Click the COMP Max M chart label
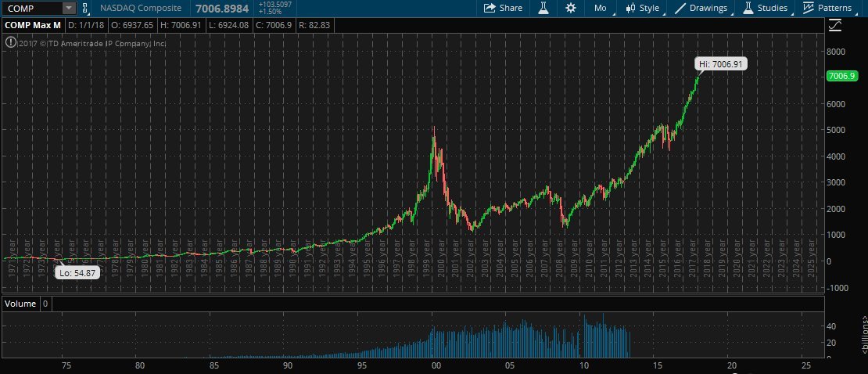Screen dimensions: 868x374 (x=32, y=25)
